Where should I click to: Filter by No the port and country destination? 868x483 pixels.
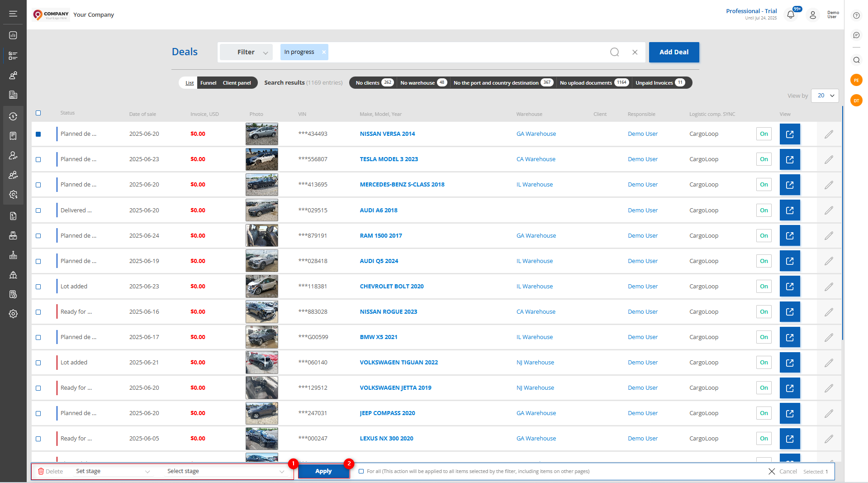503,83
